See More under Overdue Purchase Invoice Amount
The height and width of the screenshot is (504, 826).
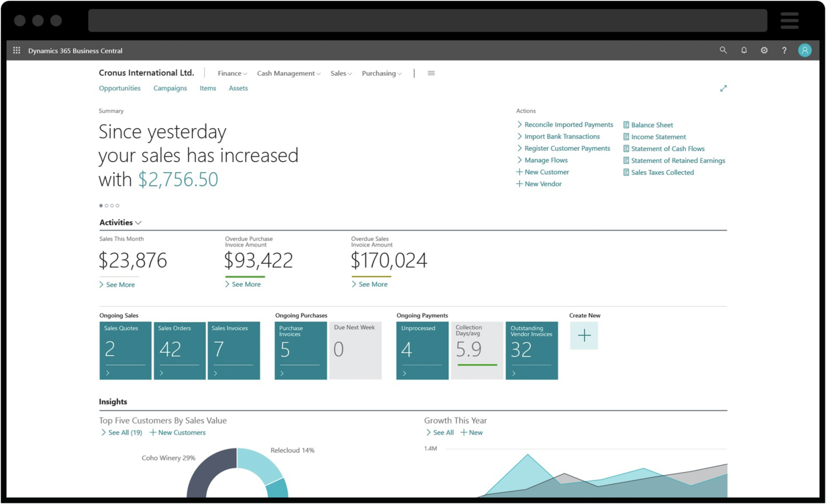point(243,284)
